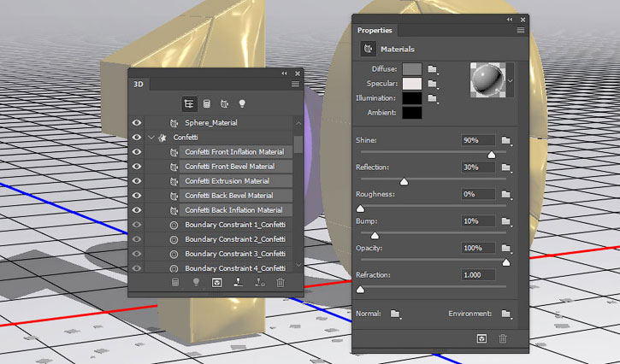Toggle visibility of Boundary Constraint 3_Confetti
Screen dimensions: 620x364
pyautogui.click(x=137, y=254)
